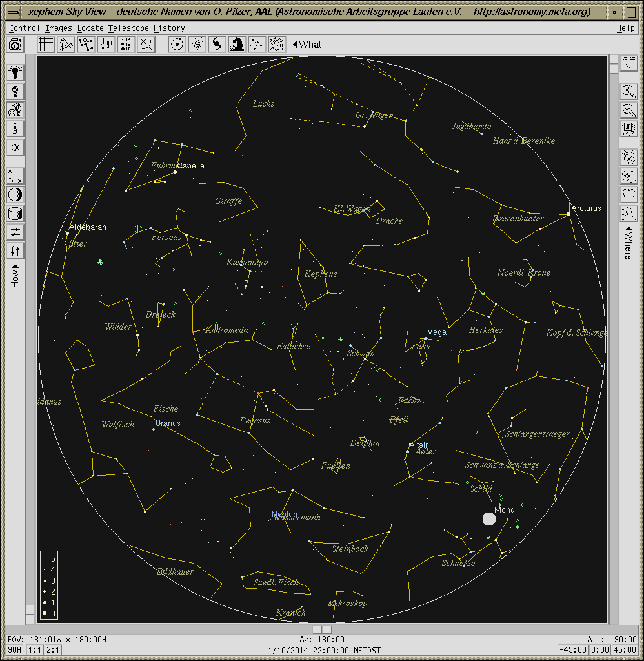Open the Locate menu
This screenshot has width=644, height=661.
[x=90, y=28]
